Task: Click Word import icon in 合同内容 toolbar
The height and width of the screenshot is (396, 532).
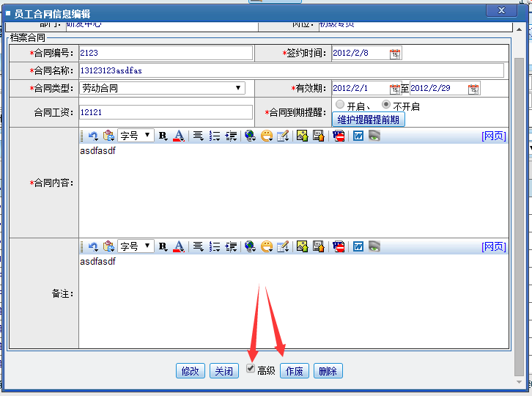Action: [x=358, y=136]
